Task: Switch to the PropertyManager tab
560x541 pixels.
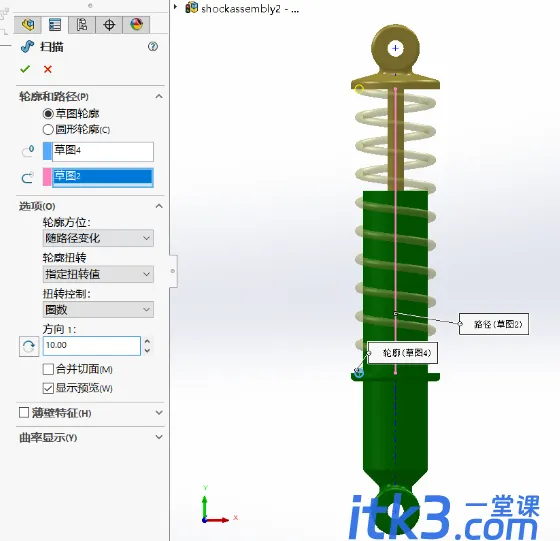Action: [55, 25]
